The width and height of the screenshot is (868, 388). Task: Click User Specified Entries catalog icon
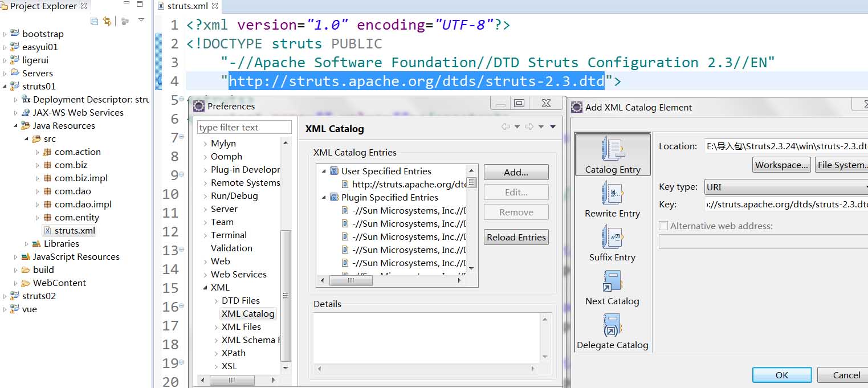pyautogui.click(x=335, y=171)
